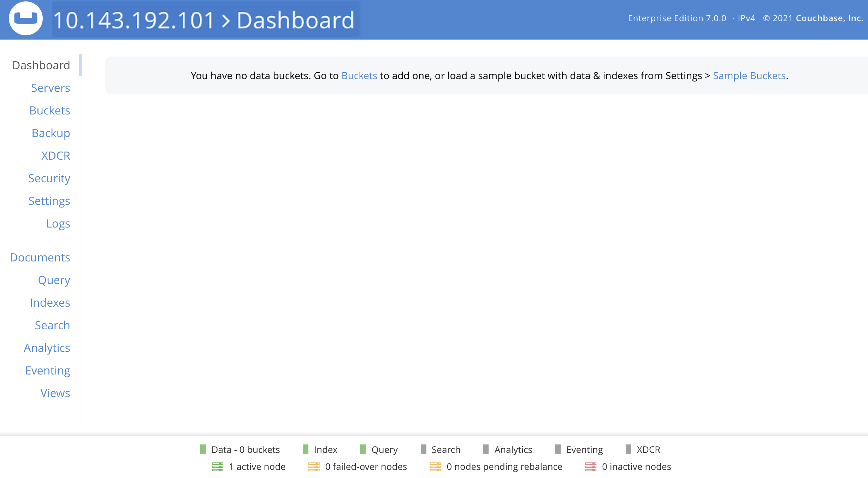Switch to the Servers section

pyautogui.click(x=51, y=88)
